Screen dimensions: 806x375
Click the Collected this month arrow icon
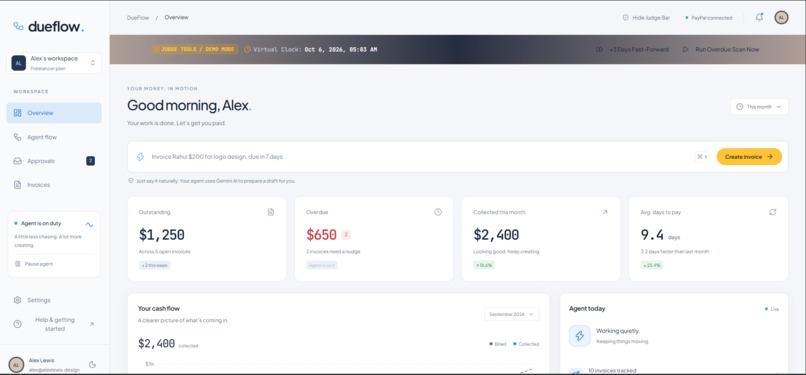pos(605,212)
